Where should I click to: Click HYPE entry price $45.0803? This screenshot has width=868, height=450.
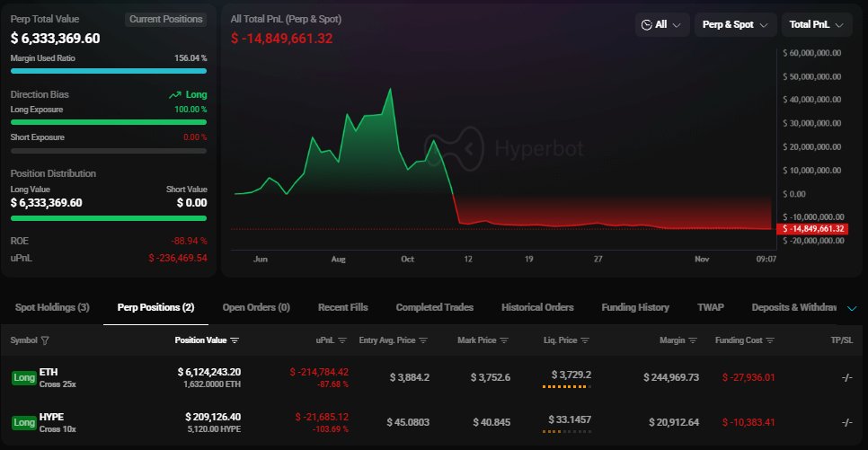408,422
